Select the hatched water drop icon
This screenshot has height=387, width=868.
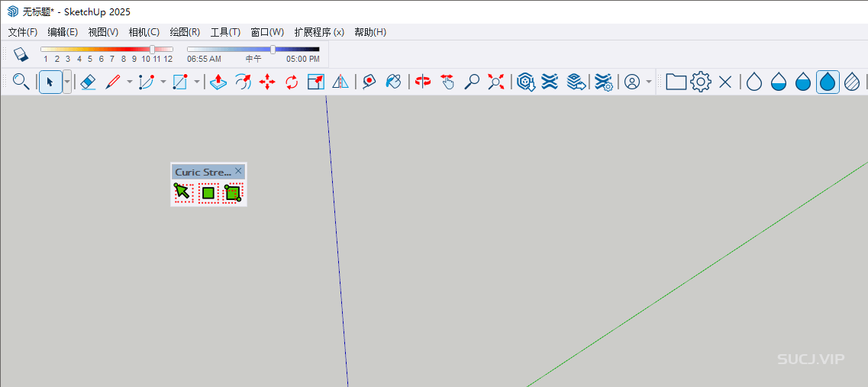pos(852,82)
